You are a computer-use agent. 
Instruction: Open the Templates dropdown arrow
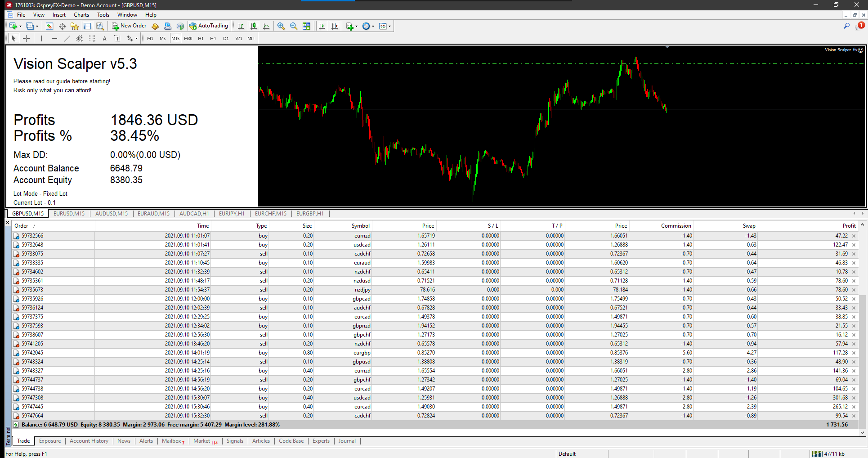[x=389, y=27]
